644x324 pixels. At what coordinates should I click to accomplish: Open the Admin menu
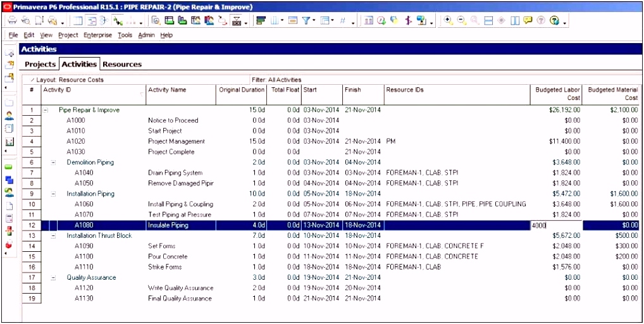[x=146, y=35]
